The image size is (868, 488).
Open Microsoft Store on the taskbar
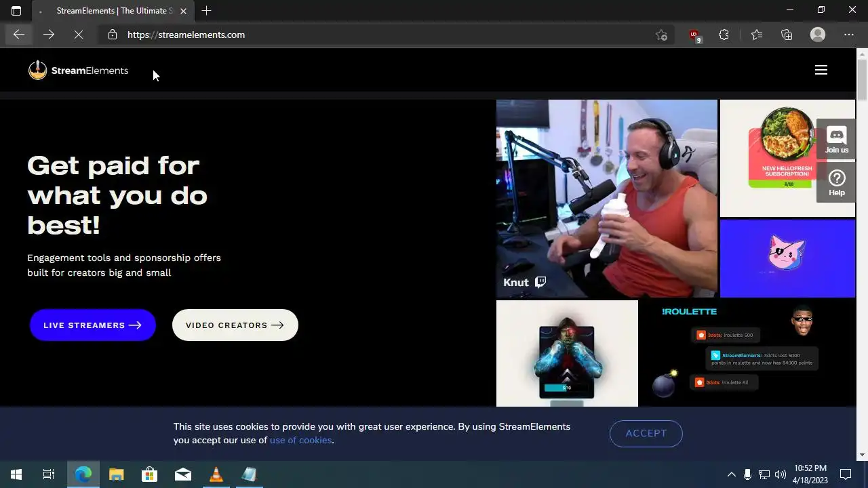pos(149,474)
